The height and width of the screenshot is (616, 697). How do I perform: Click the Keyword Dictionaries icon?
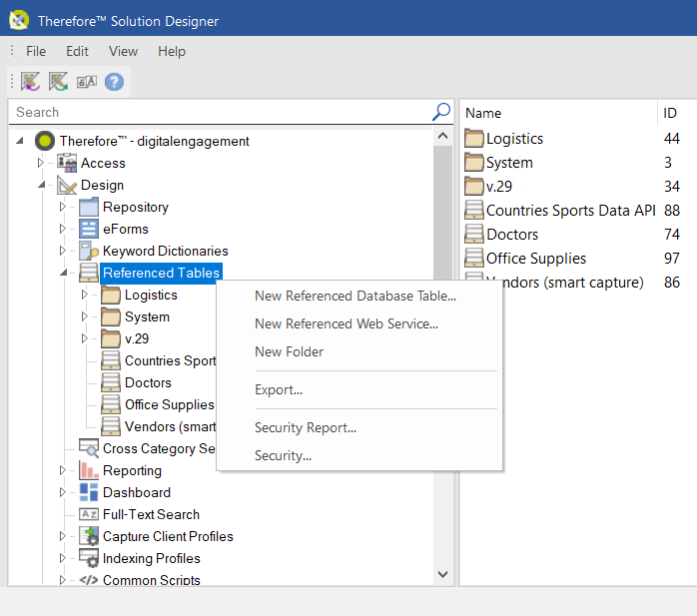[89, 251]
